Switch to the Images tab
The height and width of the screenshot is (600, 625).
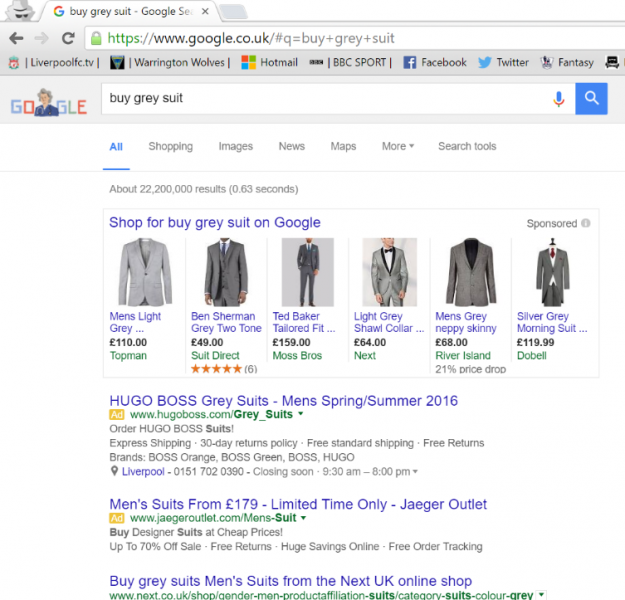coord(236,147)
